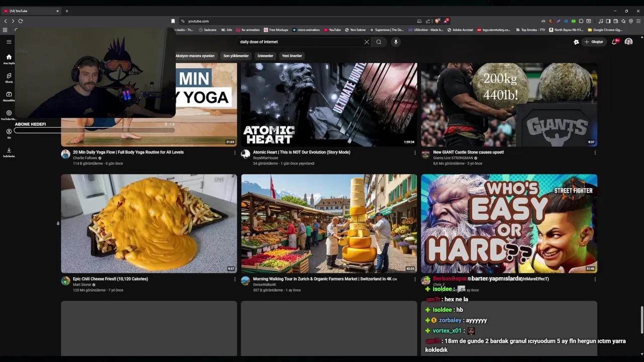Open options for Epic Chili Cheese Fries video
Image resolution: width=644 pixels, height=362 pixels.
234,279
